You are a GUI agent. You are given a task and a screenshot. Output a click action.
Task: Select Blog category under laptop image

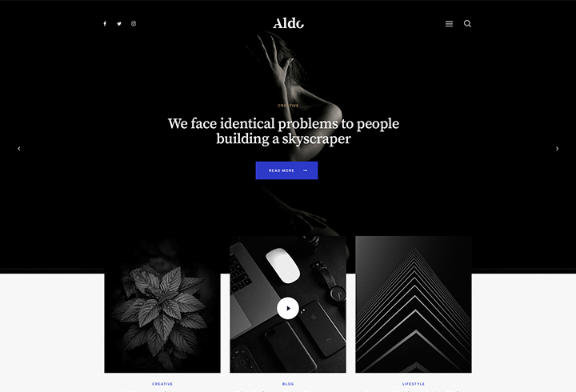click(288, 384)
